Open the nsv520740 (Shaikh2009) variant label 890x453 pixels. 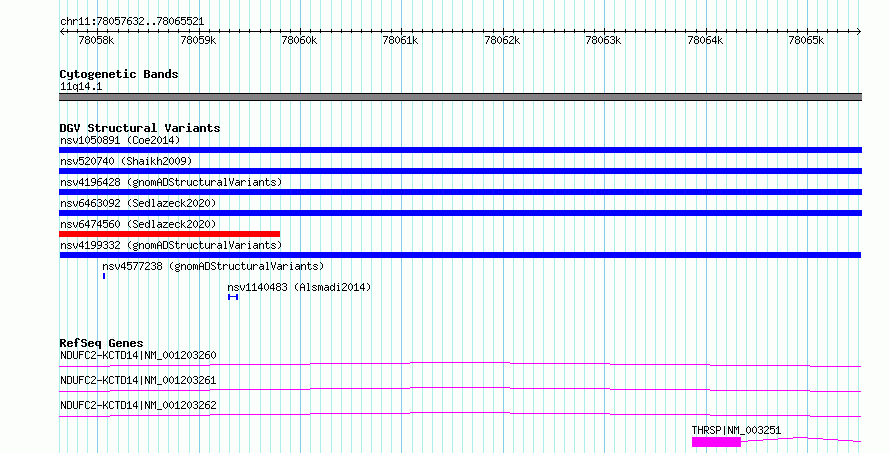(x=126, y=161)
